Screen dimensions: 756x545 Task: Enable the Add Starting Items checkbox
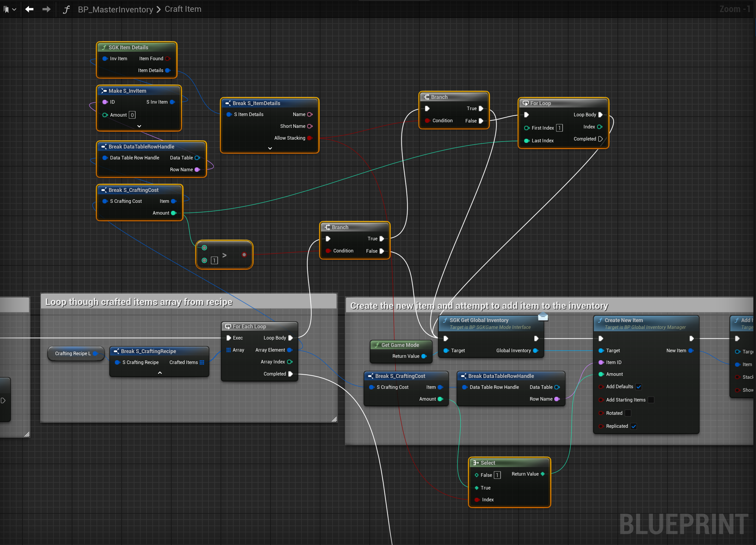tap(651, 400)
